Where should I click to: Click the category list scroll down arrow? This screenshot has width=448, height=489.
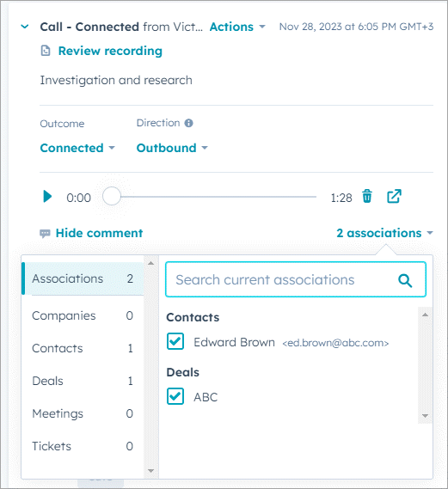pyautogui.click(x=151, y=471)
